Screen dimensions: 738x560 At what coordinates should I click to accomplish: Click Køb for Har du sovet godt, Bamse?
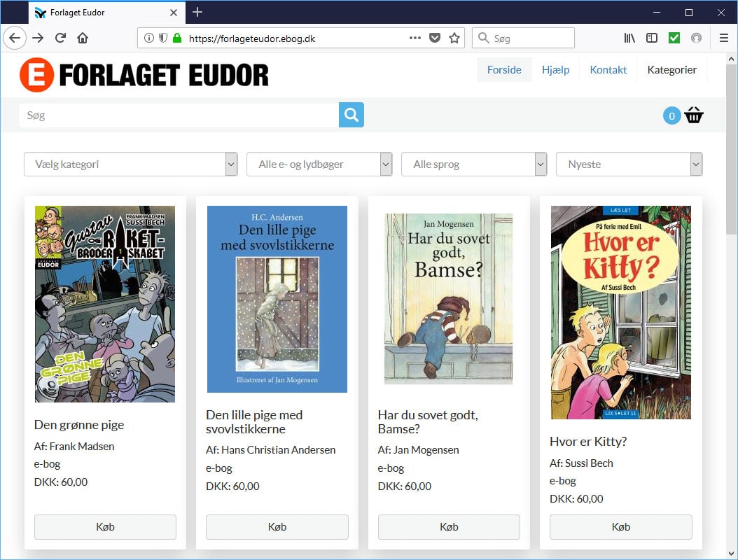pos(449,527)
